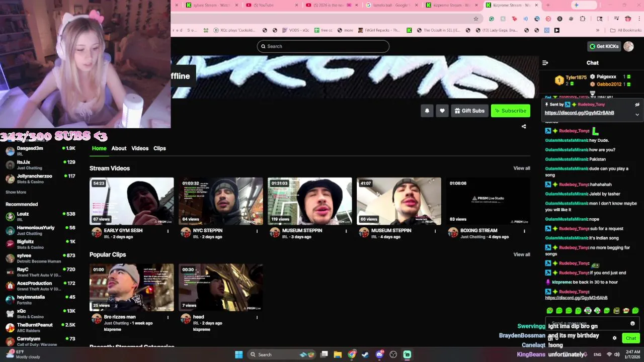Switch to the sylvee Stream browser tab
The width and height of the screenshot is (644, 362).
tap(211, 5)
